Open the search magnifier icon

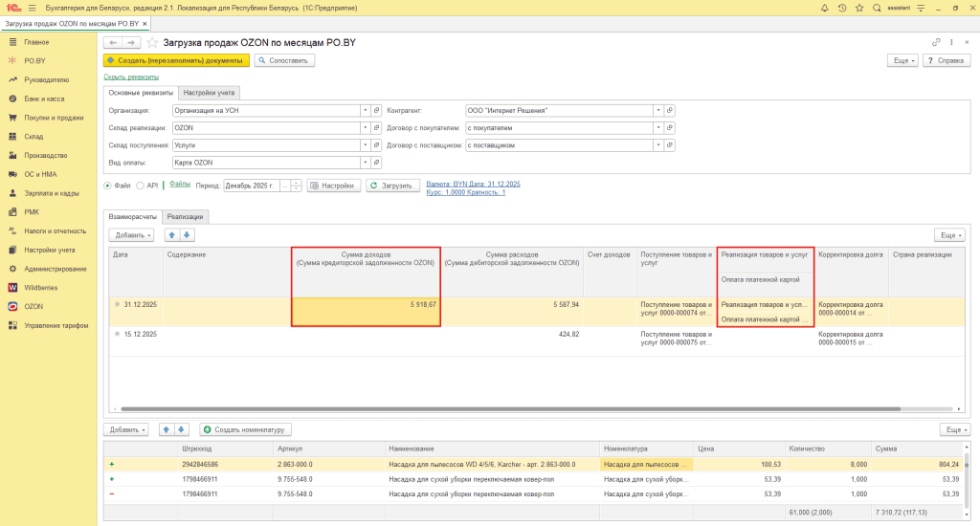(877, 8)
